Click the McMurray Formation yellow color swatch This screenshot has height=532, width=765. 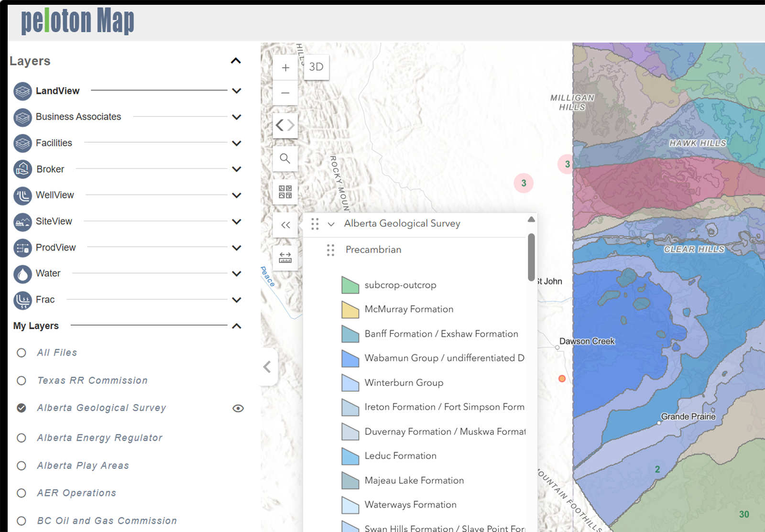coord(350,309)
